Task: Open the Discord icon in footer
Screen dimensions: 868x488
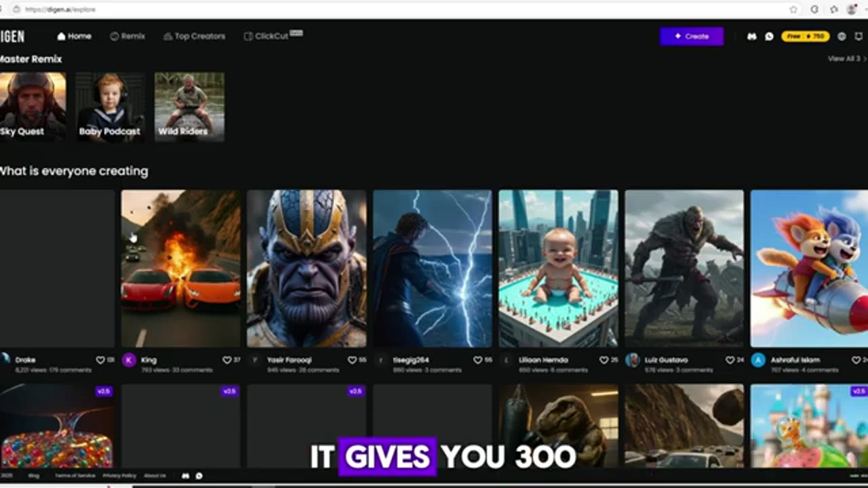Action: pos(186,476)
